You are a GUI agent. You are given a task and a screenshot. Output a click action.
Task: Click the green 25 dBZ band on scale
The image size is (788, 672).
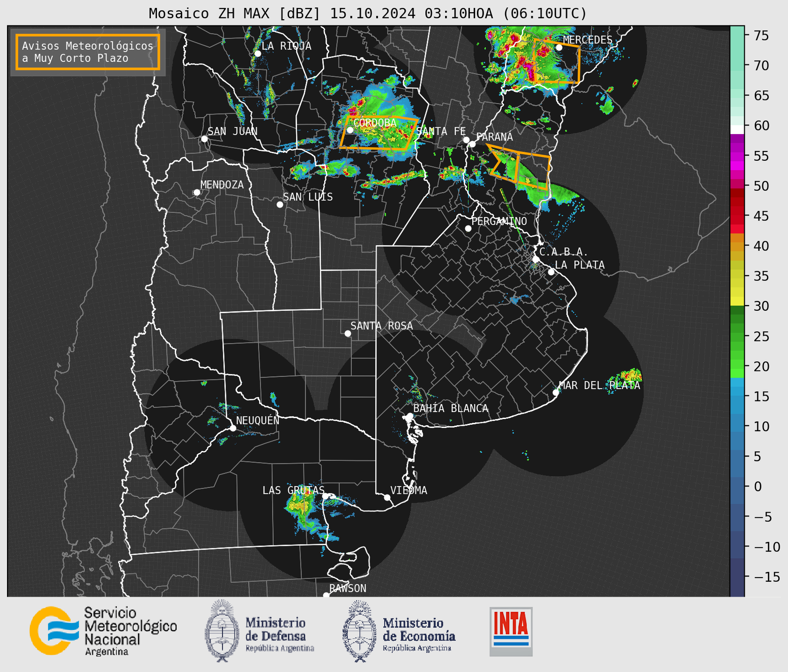pos(737,336)
